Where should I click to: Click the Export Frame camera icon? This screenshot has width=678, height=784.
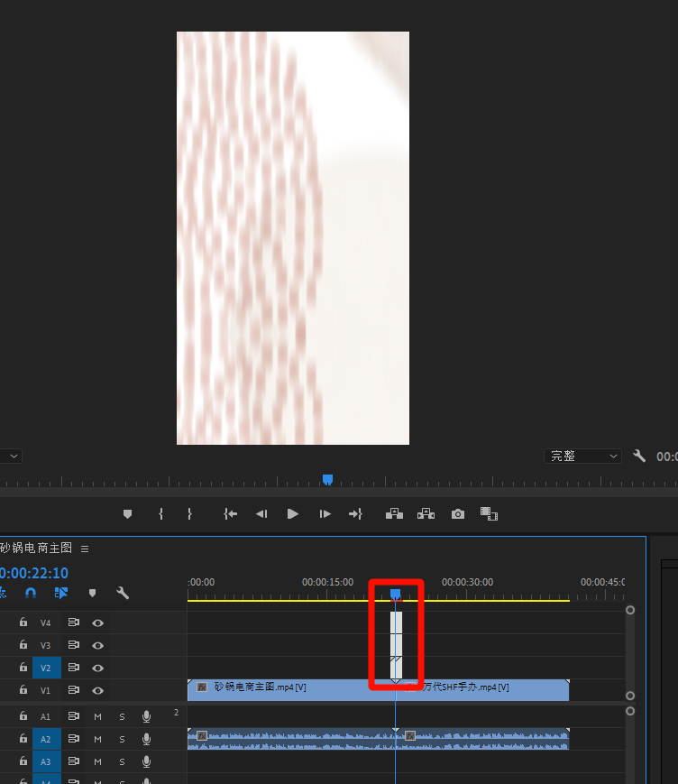point(458,513)
